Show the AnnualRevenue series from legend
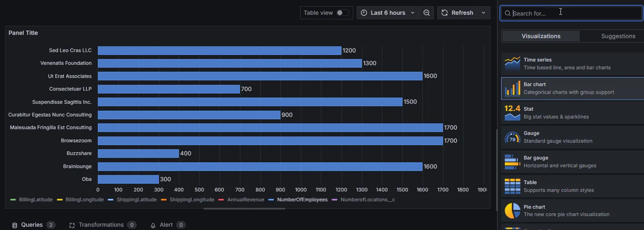 click(x=245, y=200)
